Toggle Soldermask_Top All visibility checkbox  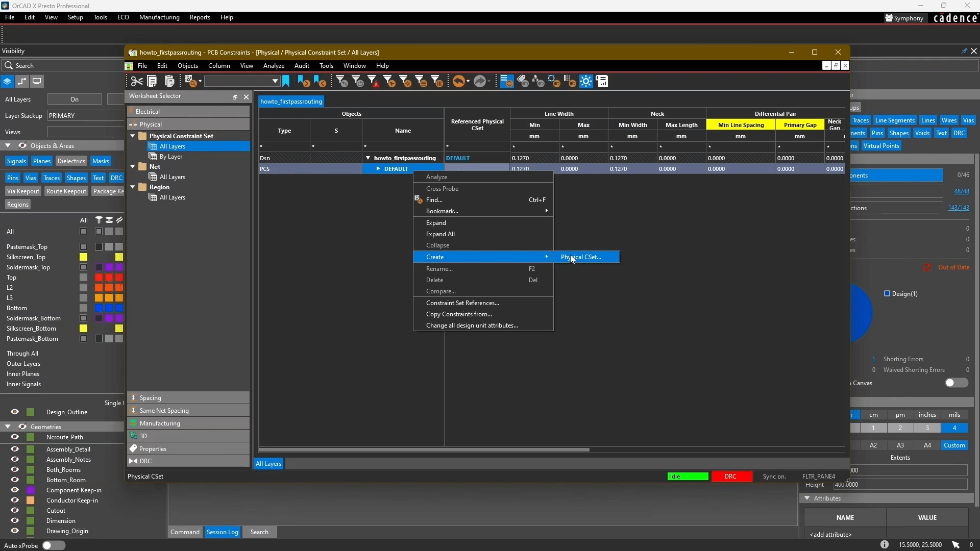click(x=84, y=267)
